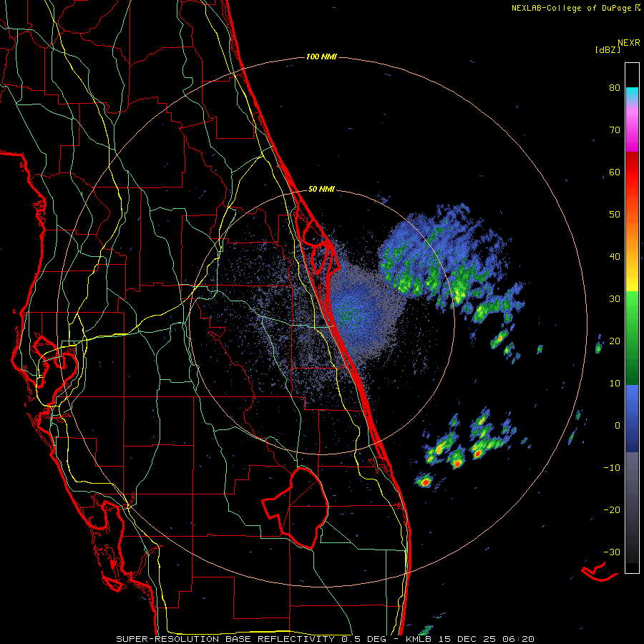Click the Lake Okeechobee outline on the map

coord(296,507)
